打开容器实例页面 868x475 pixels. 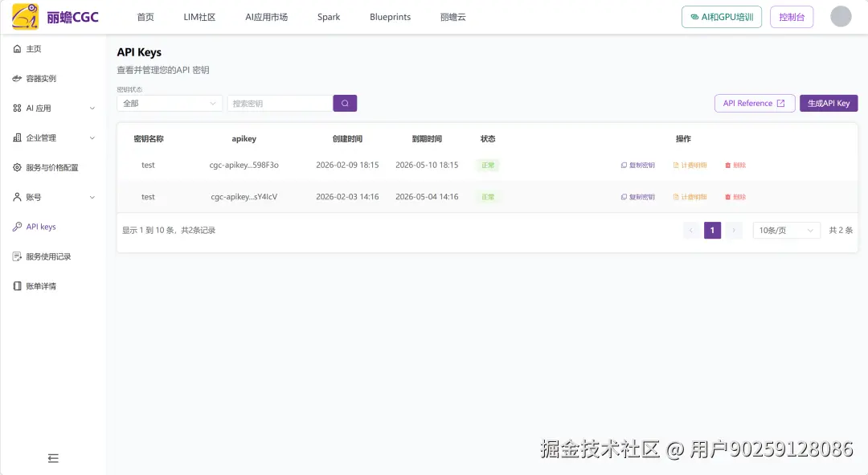44,78
